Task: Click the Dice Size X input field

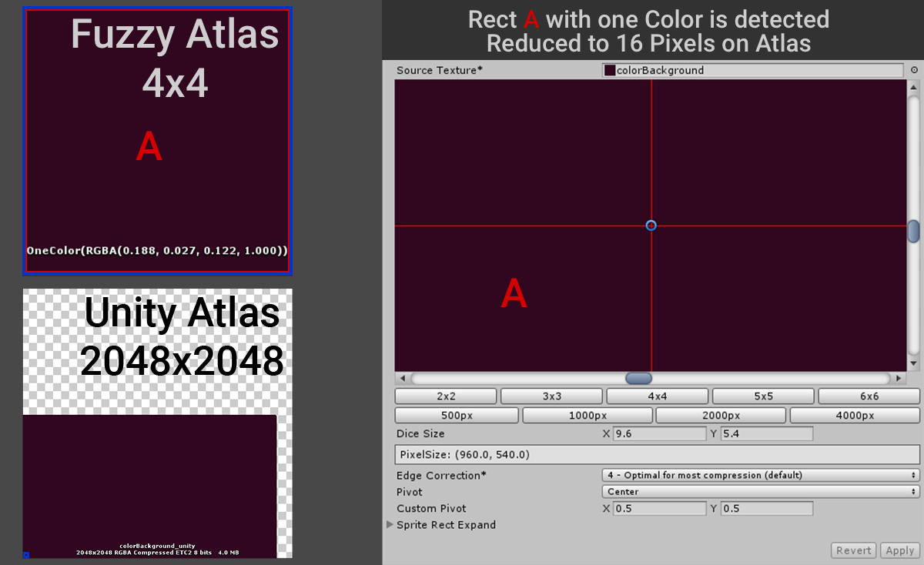Action: click(x=659, y=434)
